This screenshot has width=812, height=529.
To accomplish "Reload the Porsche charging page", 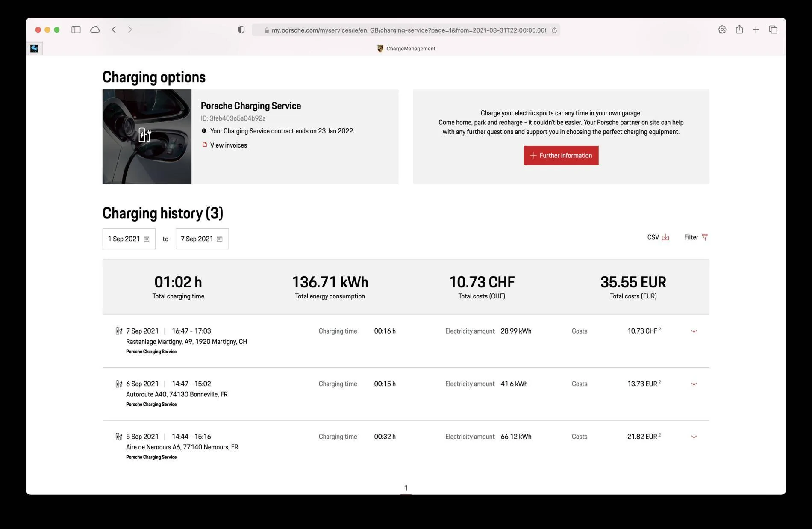I will point(554,30).
